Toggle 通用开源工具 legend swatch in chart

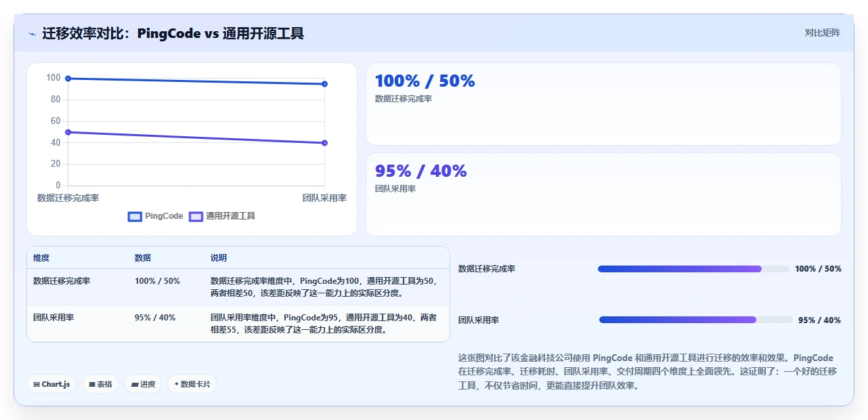pyautogui.click(x=196, y=216)
